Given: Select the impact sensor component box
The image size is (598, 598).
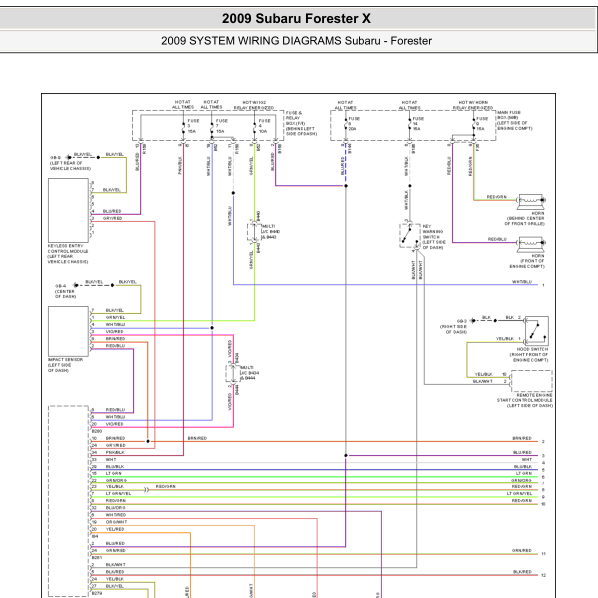Looking at the screenshot, I should [68, 331].
